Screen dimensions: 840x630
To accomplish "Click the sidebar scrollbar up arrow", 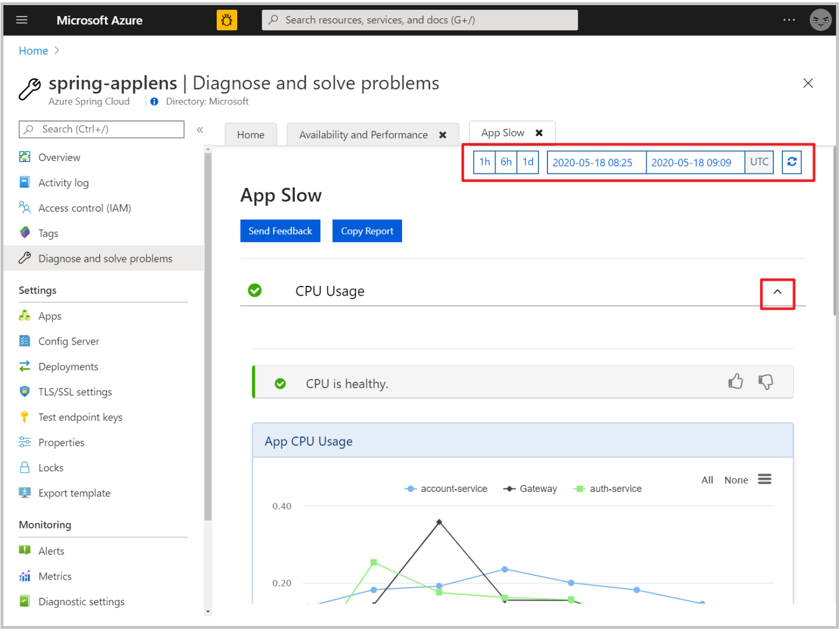I will [208, 150].
